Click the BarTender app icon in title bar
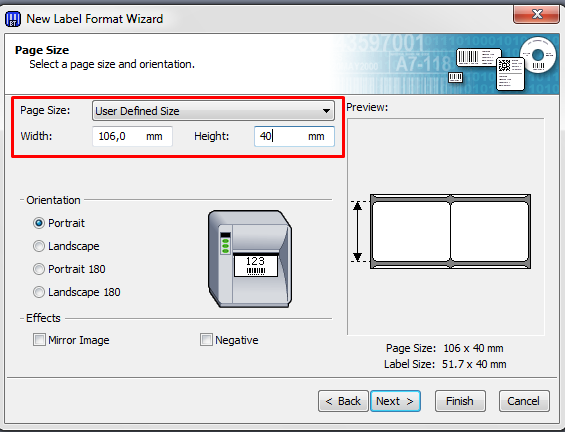This screenshot has height=432, width=565. point(13,19)
